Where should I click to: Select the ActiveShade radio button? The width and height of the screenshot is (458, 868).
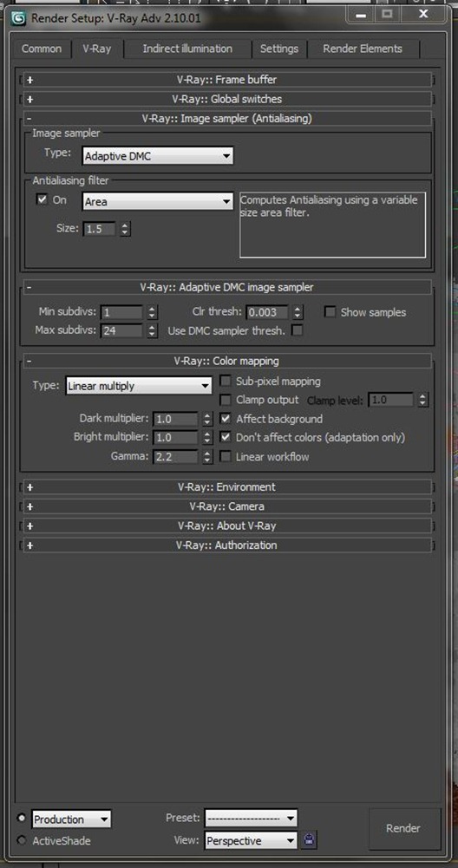22,840
